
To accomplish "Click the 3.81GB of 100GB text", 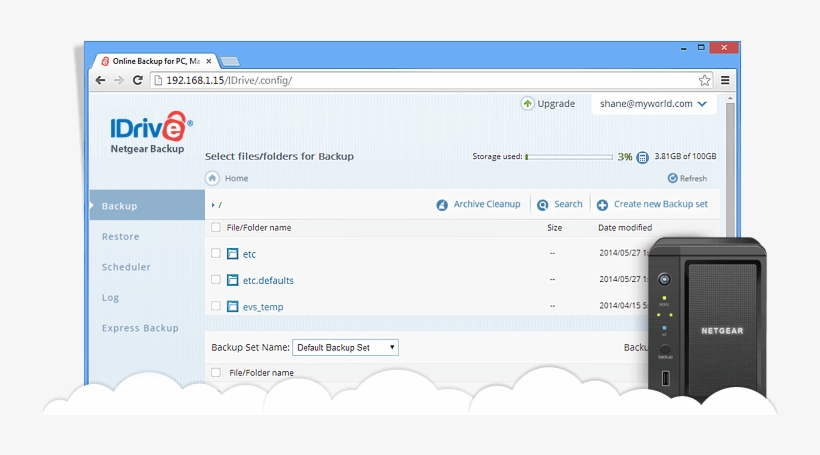I will coord(685,156).
